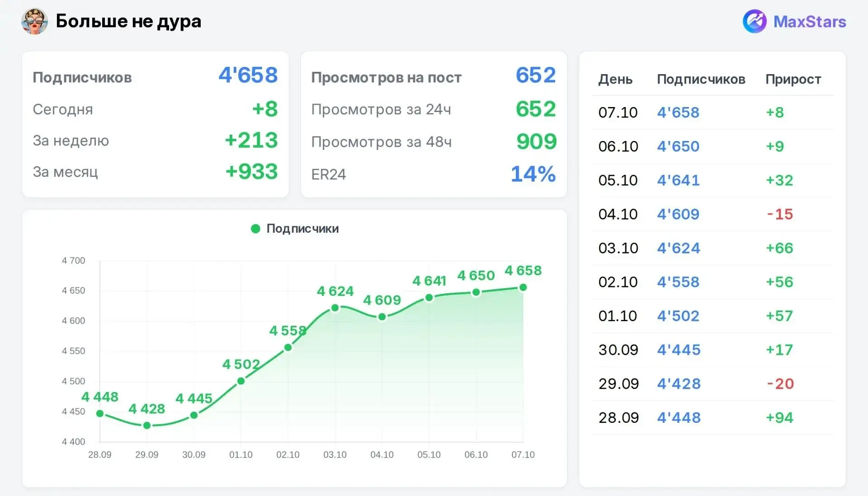Select the chart point labeled 4 658
The image size is (868, 496).
(x=523, y=287)
